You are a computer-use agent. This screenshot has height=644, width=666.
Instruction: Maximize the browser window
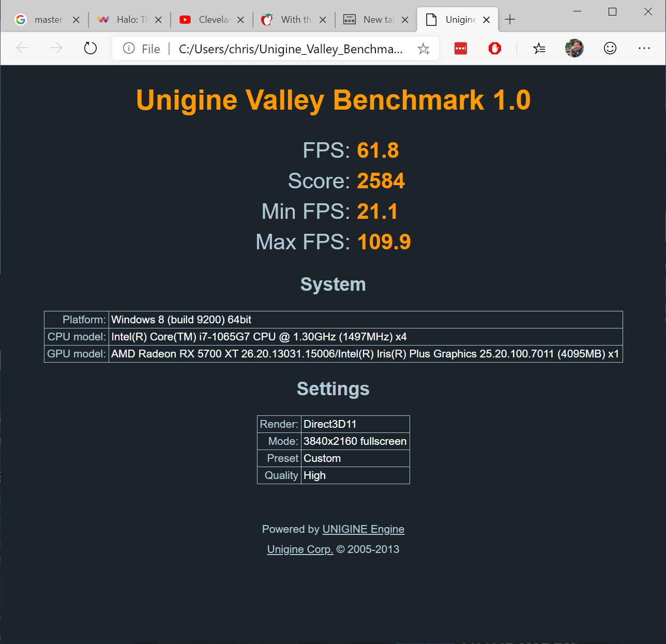[x=613, y=11]
